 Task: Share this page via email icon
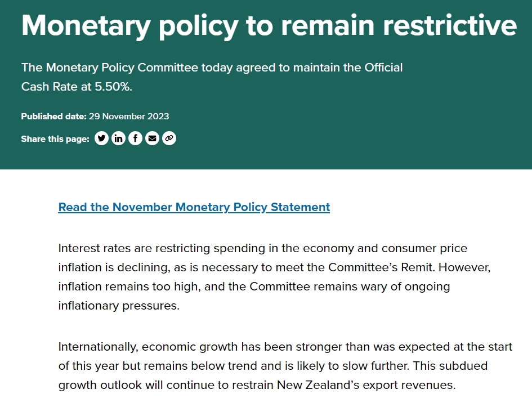[152, 138]
